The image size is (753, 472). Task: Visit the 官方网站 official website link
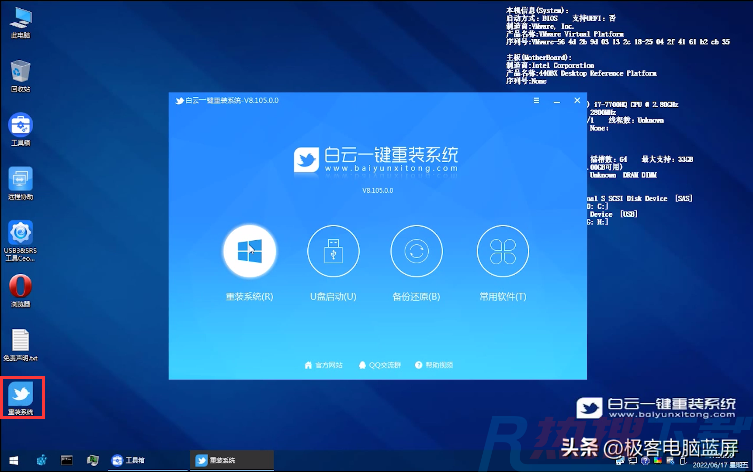323,365
